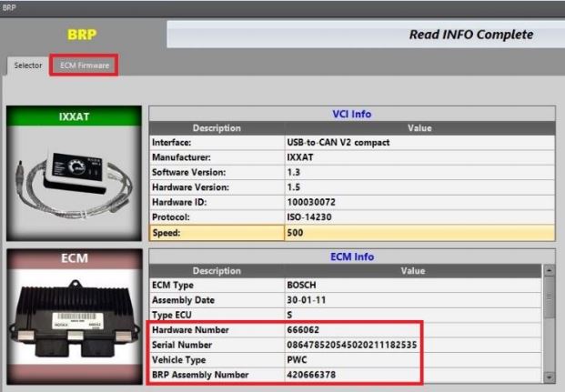Click the Interface USB-to-CAN V2 compact value
565x392 pixels.
[419, 142]
